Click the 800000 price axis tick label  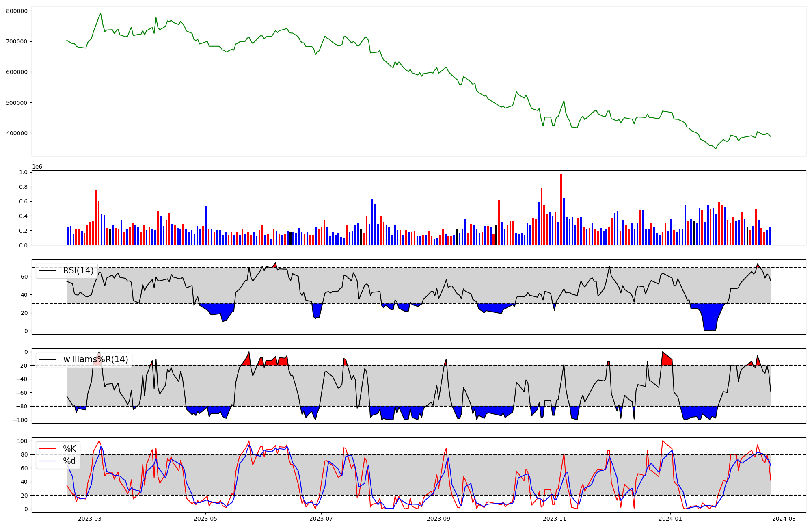tap(17, 11)
